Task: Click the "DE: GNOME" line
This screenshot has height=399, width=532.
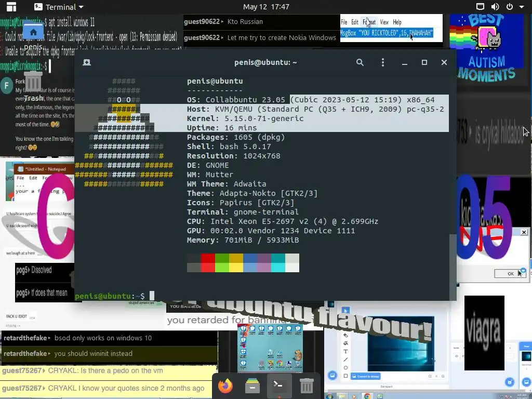Action: click(x=208, y=165)
